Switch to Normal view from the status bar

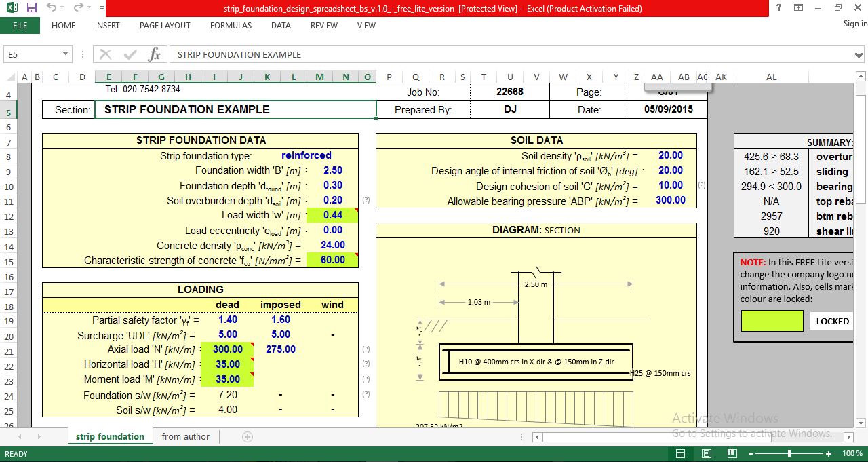pyautogui.click(x=680, y=453)
